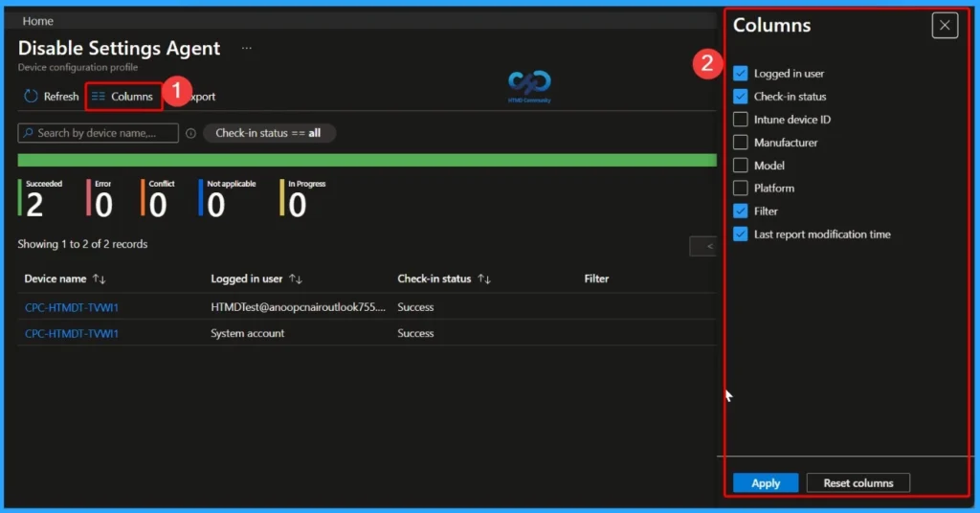Open first CPC-HTMDT-TVWI1 device link
Viewport: 980px width, 513px height.
[x=71, y=307]
